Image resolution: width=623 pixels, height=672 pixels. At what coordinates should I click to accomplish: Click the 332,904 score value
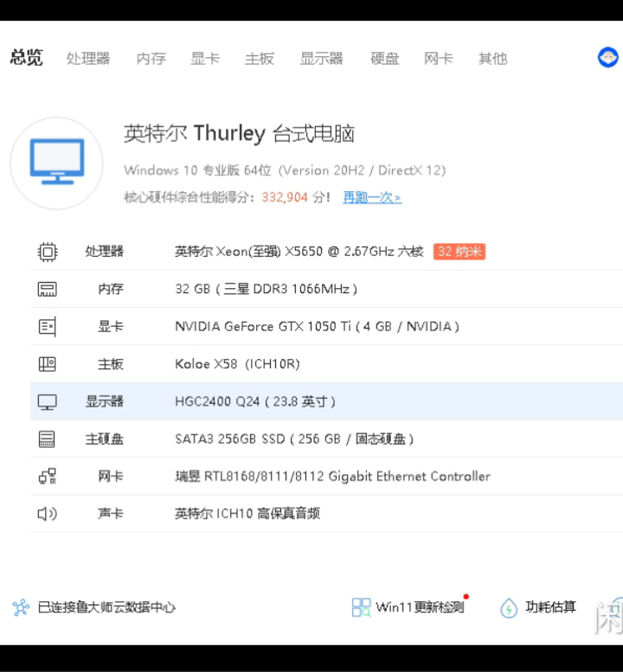point(285,197)
